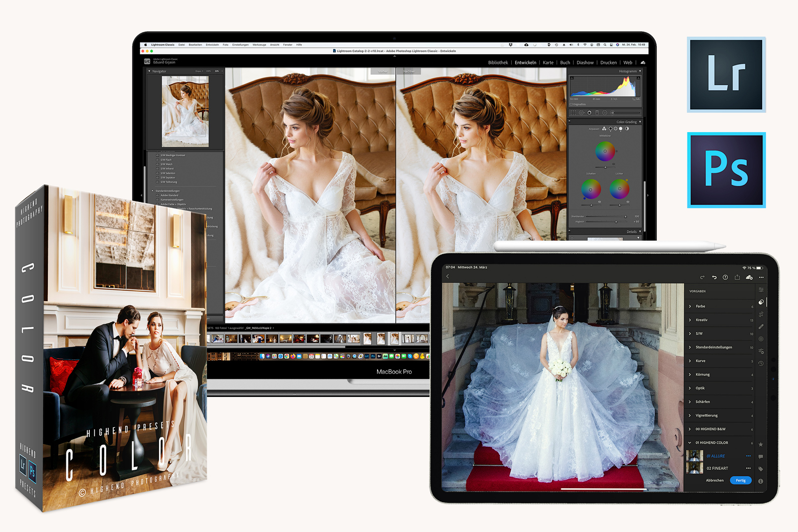Select the radial filter tool in tool strip
The width and height of the screenshot is (798, 532).
[604, 113]
